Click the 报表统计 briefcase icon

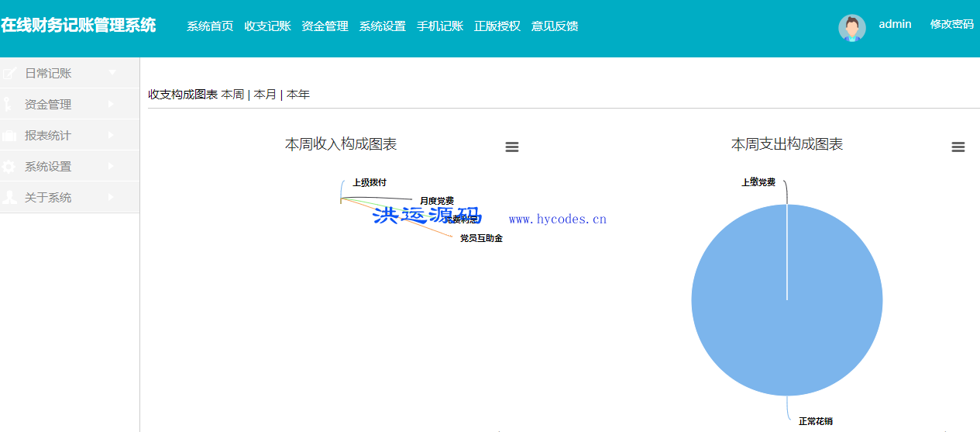click(9, 136)
